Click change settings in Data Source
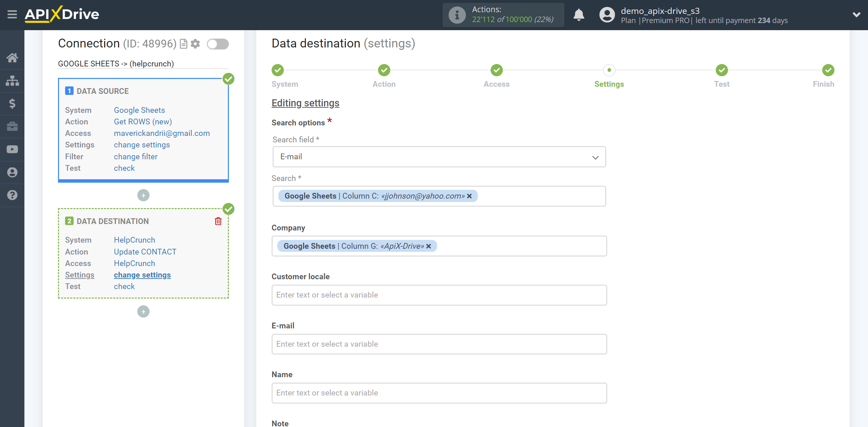This screenshot has width=868, height=427. (x=142, y=145)
